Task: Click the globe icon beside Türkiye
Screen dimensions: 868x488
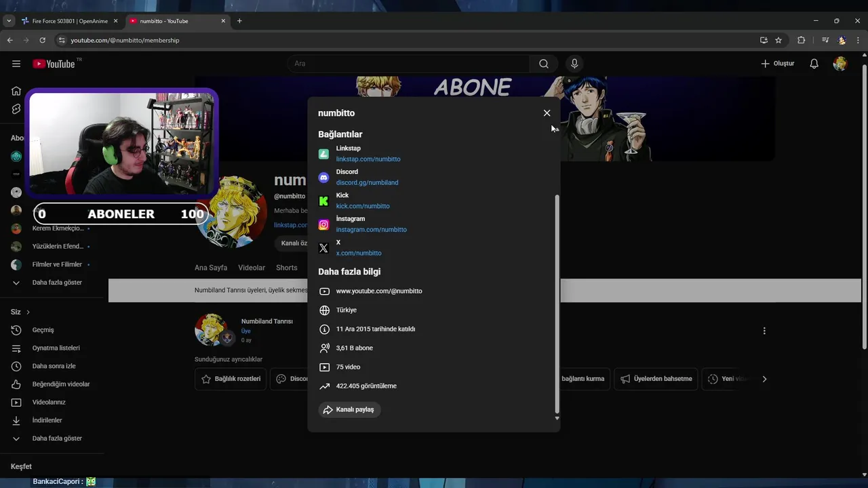Action: click(x=324, y=310)
